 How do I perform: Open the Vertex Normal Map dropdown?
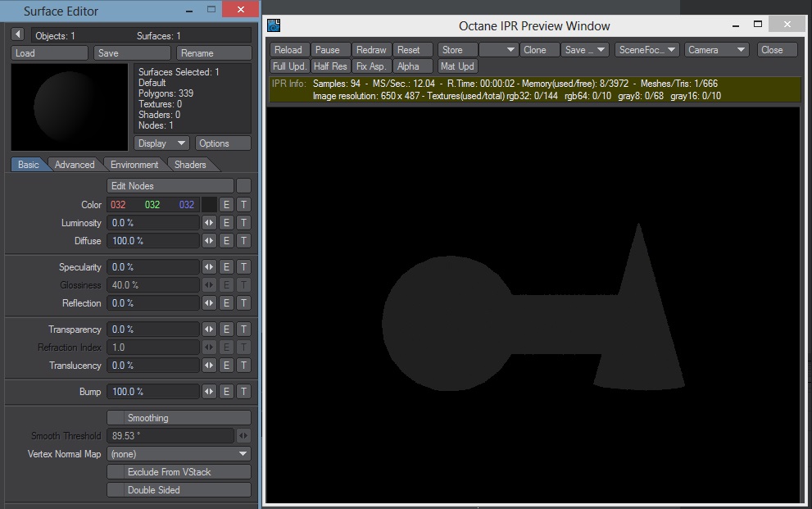[179, 454]
